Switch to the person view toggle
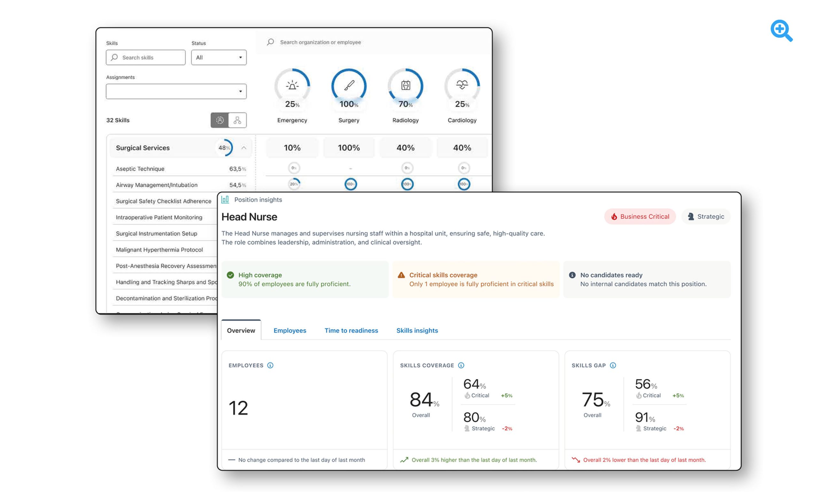Image resolution: width=818 pixels, height=504 pixels. (220, 120)
